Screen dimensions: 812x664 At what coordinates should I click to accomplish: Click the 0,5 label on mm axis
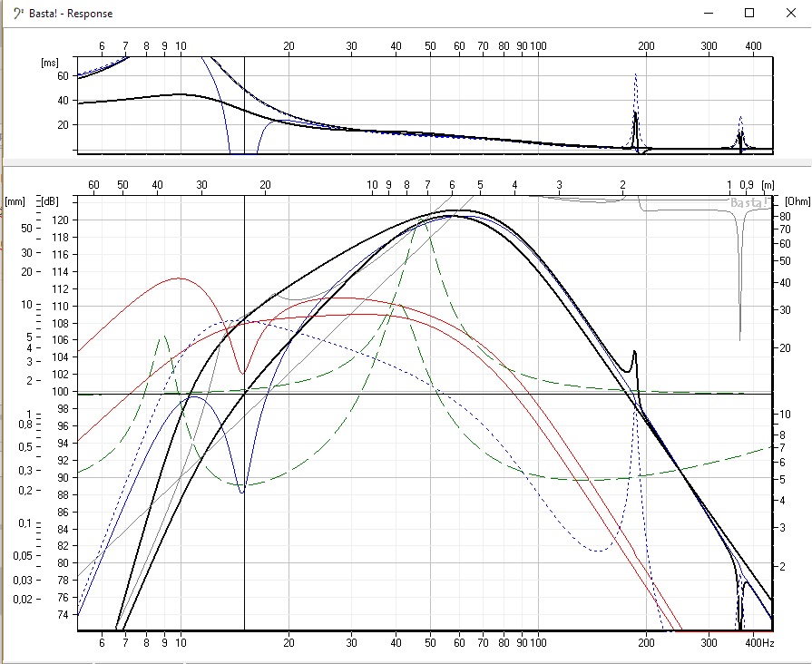click(x=25, y=447)
